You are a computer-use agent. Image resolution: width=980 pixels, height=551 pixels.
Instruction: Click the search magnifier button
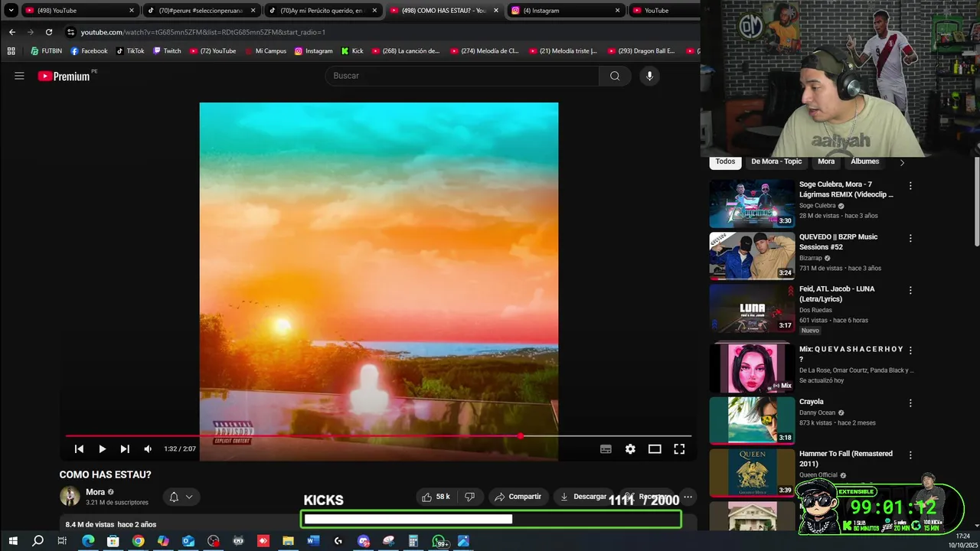tap(615, 76)
